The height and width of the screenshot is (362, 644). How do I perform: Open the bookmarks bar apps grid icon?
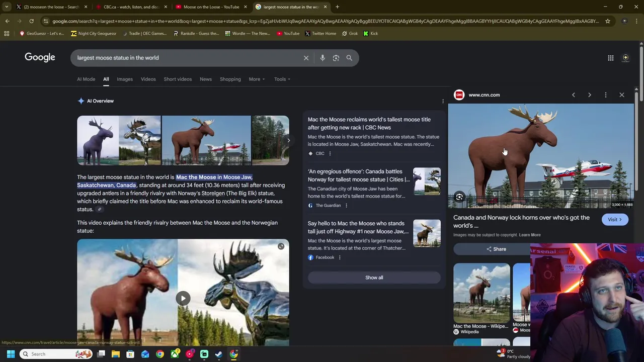point(7,33)
